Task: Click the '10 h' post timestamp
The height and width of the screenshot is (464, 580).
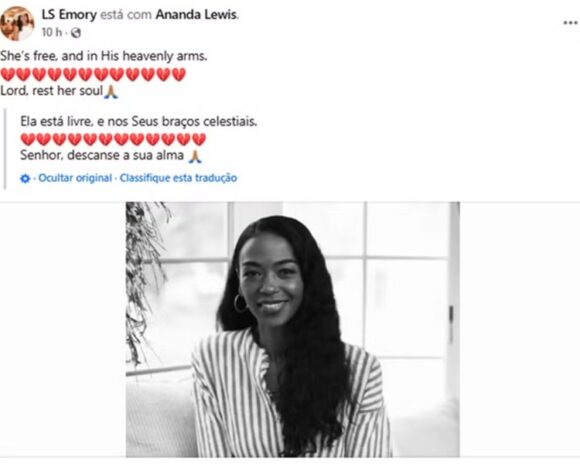Action: point(52,33)
